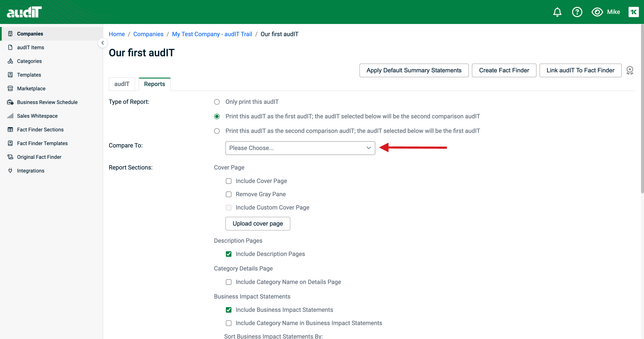Click the Original Fact Finder scroll icon
The width and height of the screenshot is (644, 339).
tap(10, 157)
